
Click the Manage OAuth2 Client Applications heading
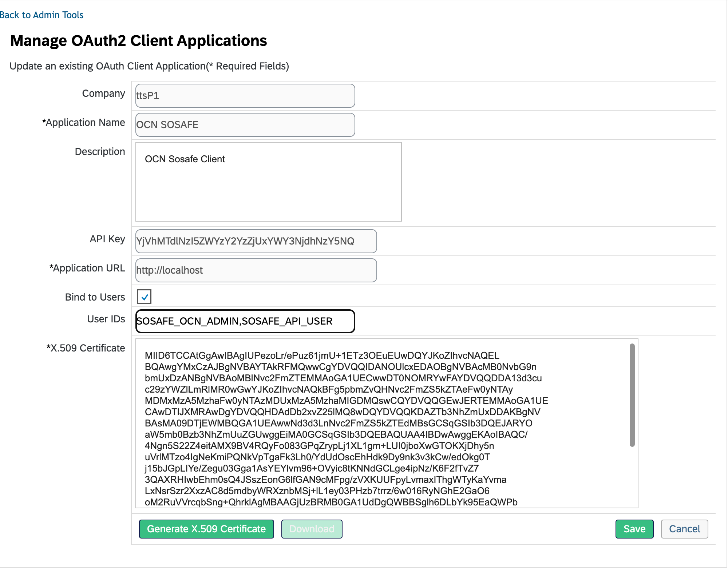click(x=138, y=40)
